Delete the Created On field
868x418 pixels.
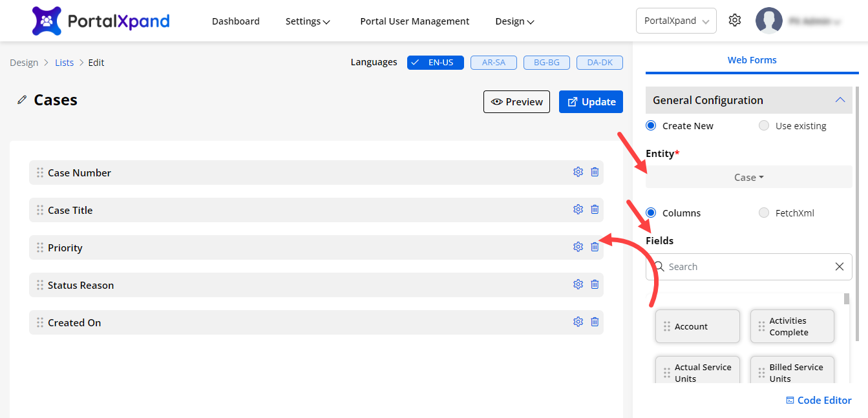pos(595,322)
